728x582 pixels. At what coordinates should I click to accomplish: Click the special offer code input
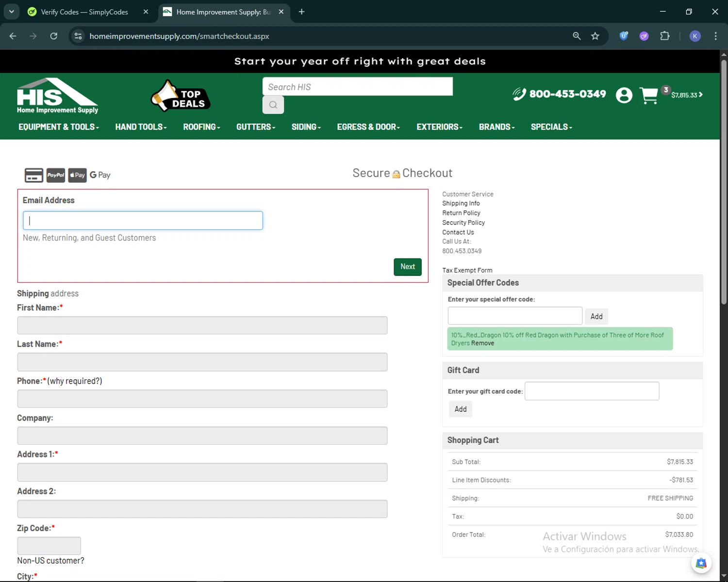coord(515,316)
